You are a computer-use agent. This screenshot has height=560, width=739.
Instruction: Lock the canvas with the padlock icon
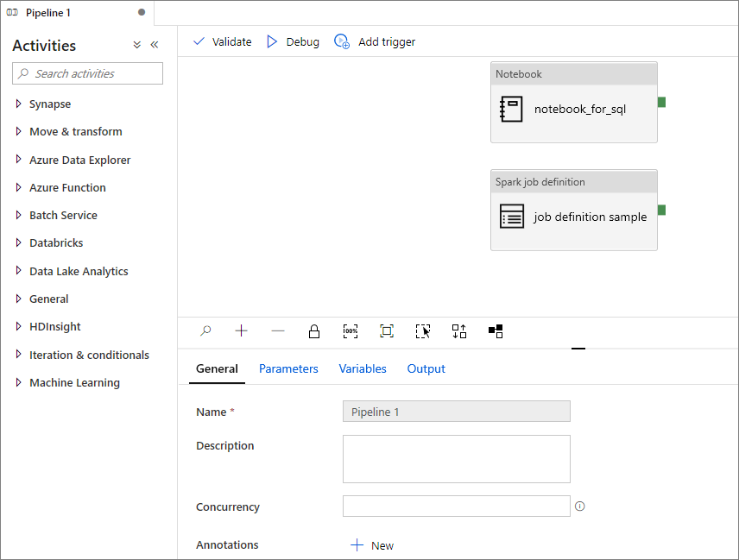click(x=314, y=331)
